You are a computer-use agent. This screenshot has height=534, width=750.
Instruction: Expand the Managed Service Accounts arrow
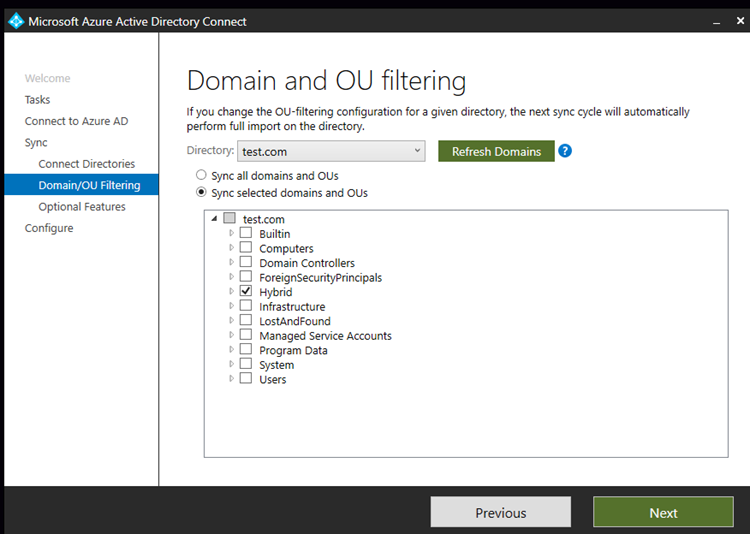pos(232,335)
